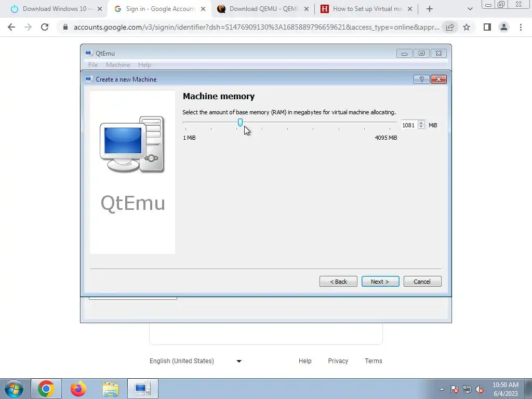532x399 pixels.
Task: View site info via the padlock icon
Action: tap(65, 27)
